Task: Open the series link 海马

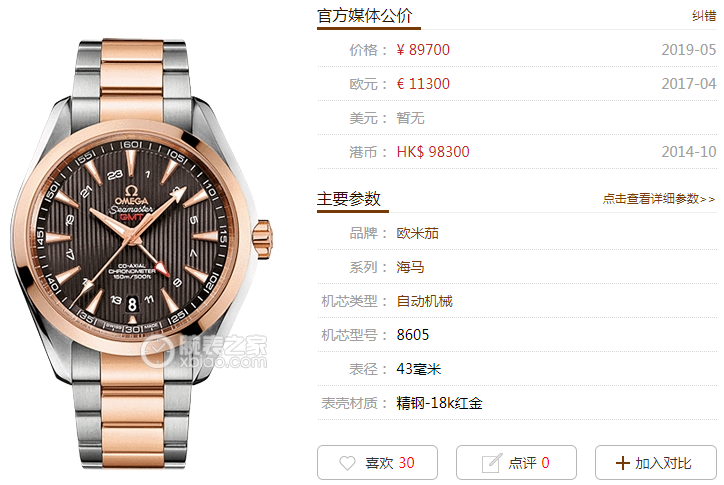Action: point(410,267)
